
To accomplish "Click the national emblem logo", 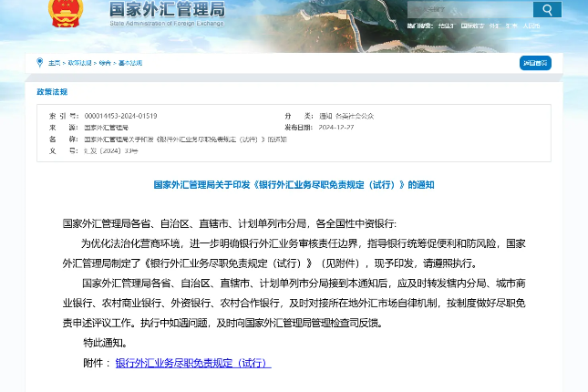I will [x=66, y=13].
